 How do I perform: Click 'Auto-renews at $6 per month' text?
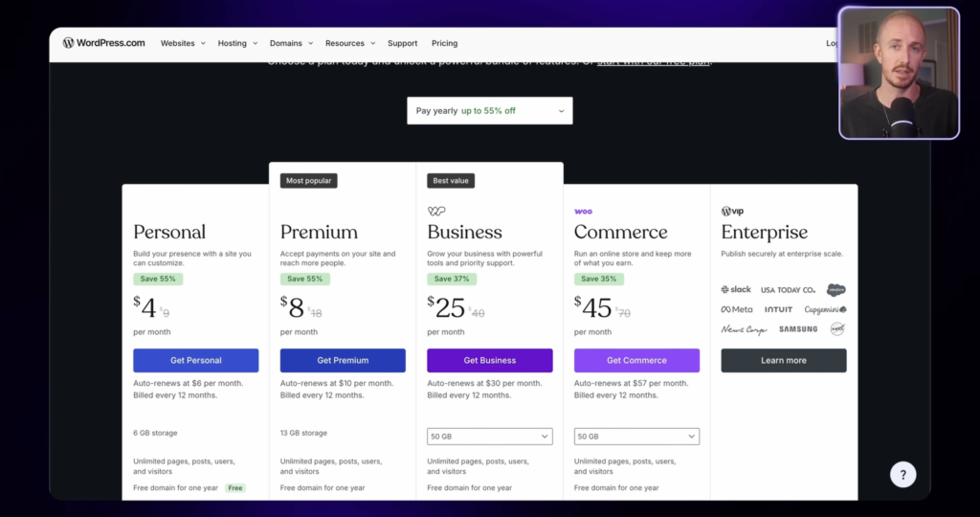(189, 383)
